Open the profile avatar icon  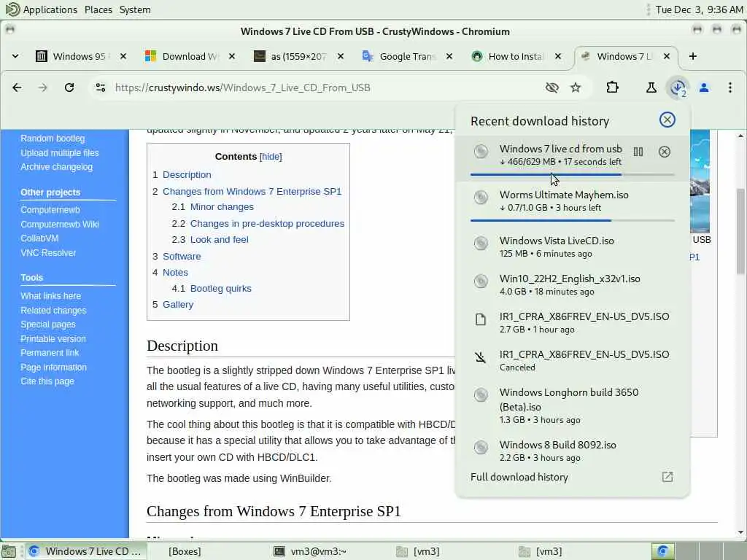704,87
